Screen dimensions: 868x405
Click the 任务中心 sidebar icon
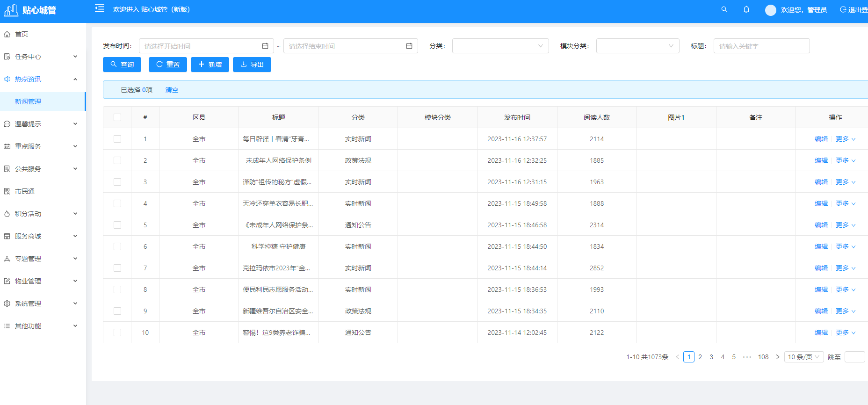7,57
